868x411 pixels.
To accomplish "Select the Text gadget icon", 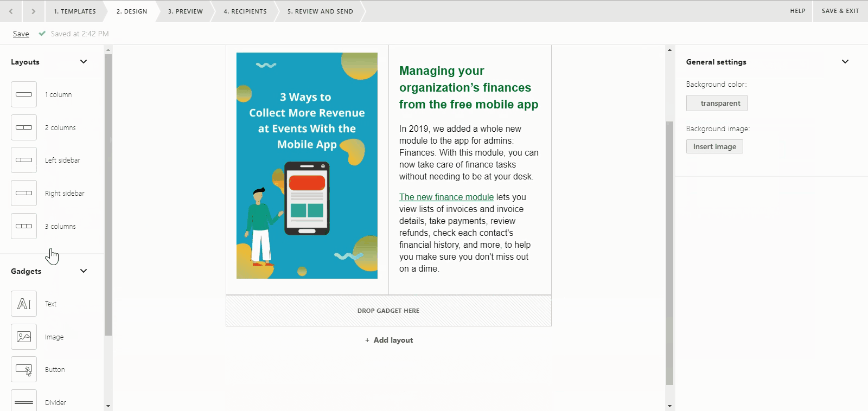I will (24, 304).
